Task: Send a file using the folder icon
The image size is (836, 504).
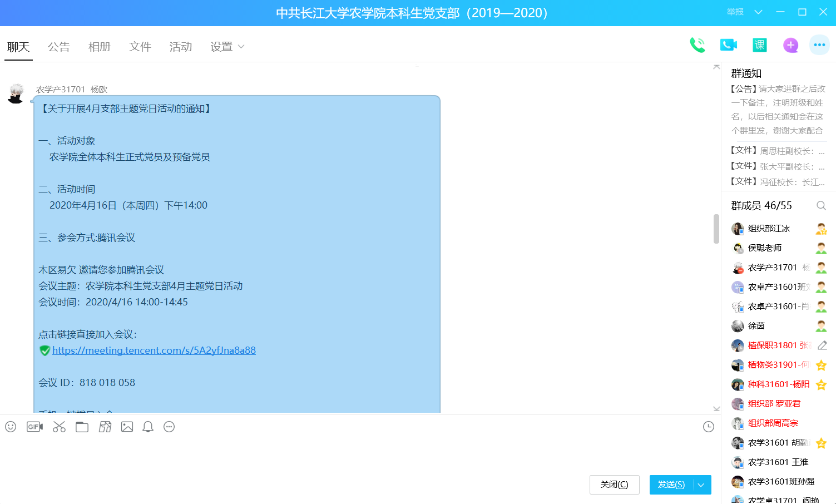Action: 82,427
